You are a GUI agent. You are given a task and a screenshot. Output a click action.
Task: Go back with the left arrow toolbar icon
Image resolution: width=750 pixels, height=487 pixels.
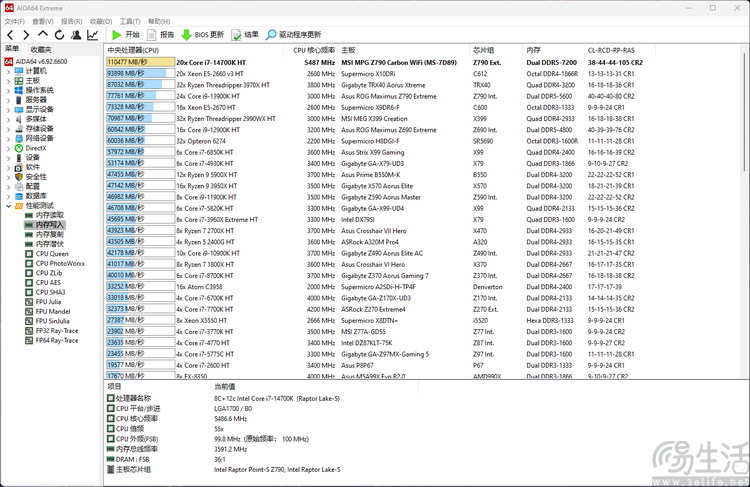point(10,34)
